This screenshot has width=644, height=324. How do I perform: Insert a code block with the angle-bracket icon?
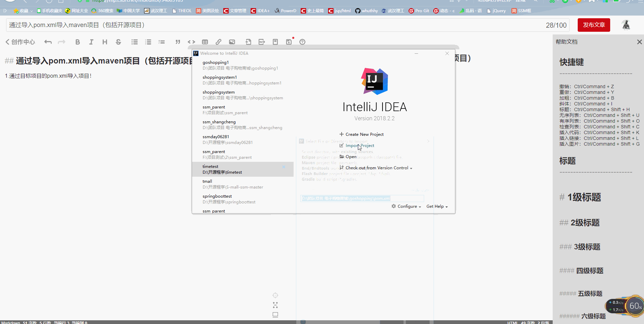click(x=191, y=42)
